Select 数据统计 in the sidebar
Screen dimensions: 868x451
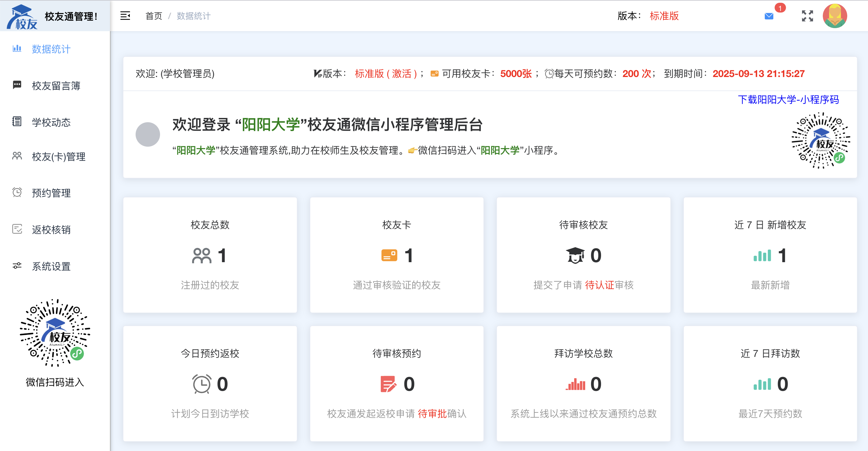[51, 49]
